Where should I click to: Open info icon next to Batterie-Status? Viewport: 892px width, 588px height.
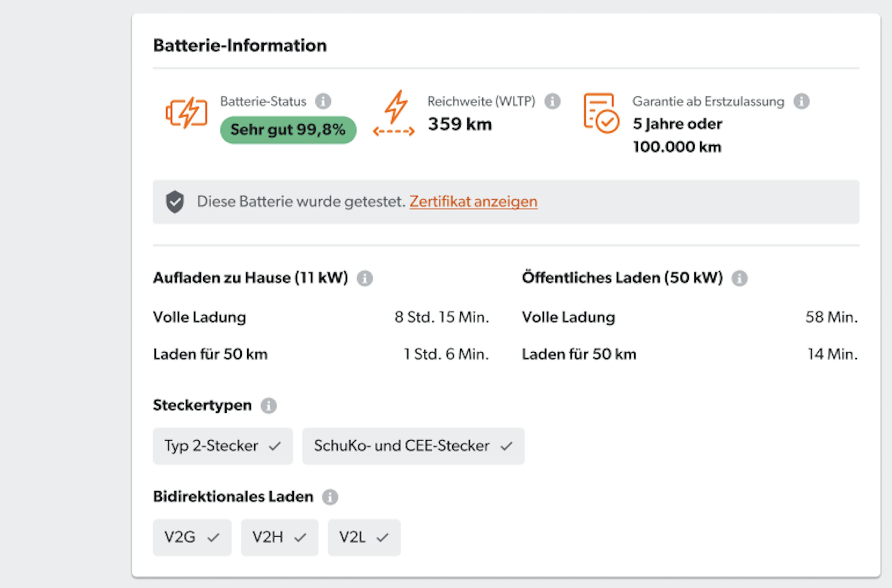click(x=323, y=101)
